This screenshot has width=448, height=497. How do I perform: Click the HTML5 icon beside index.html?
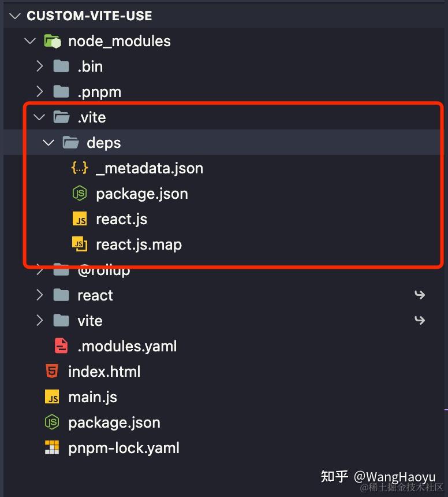point(52,371)
